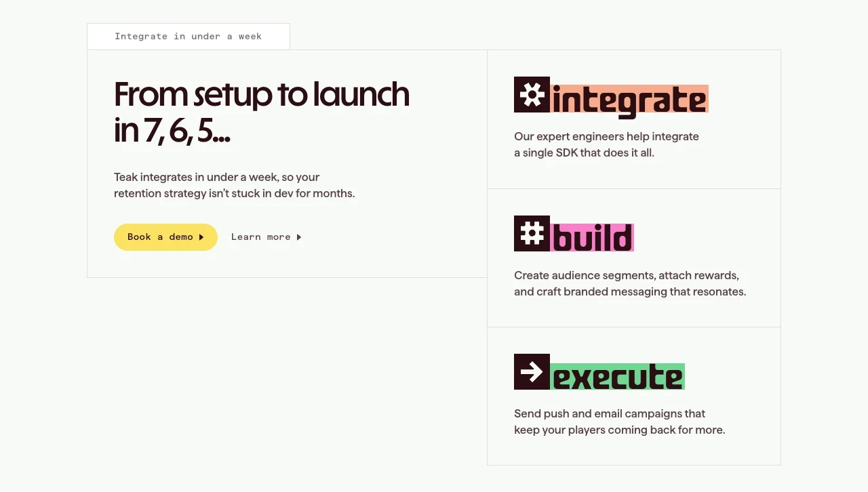Click the gear icon beside integrate
This screenshot has height=492, width=868.
click(x=532, y=94)
